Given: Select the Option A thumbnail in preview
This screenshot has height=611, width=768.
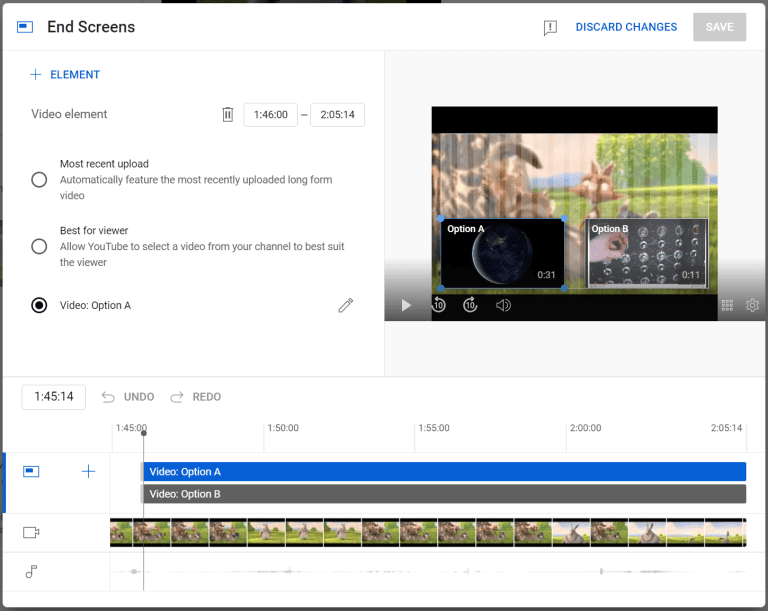Looking at the screenshot, I should pos(503,253).
